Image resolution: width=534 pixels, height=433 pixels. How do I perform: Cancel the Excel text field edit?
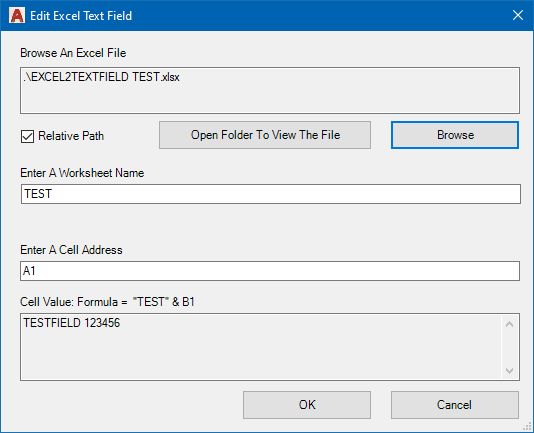455,405
